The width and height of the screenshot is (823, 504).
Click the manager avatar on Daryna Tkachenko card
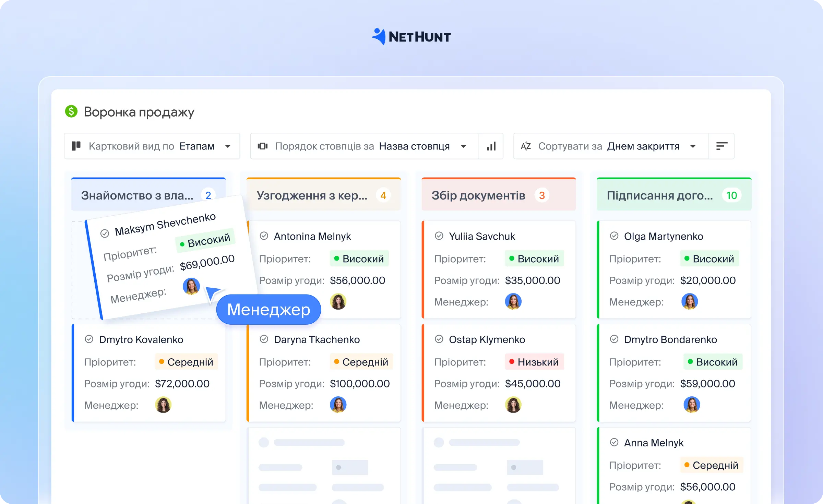pyautogui.click(x=338, y=405)
